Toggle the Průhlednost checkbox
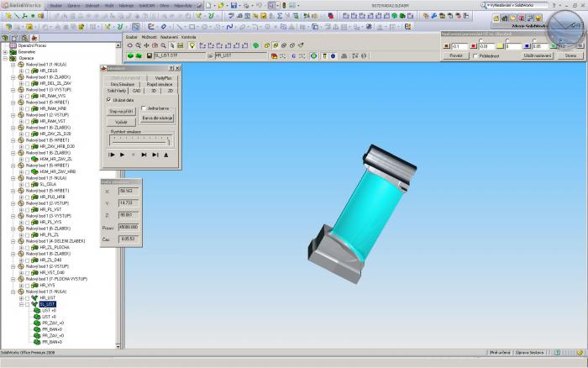 tap(475, 56)
